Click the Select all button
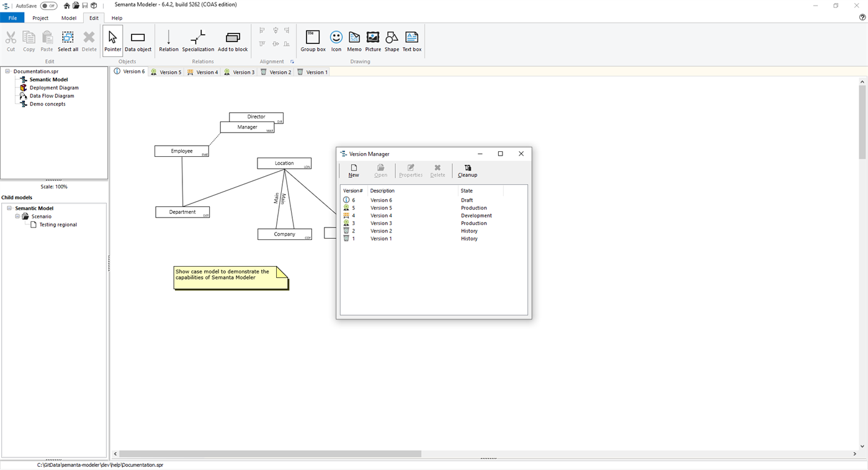The height and width of the screenshot is (470, 868). (68, 39)
